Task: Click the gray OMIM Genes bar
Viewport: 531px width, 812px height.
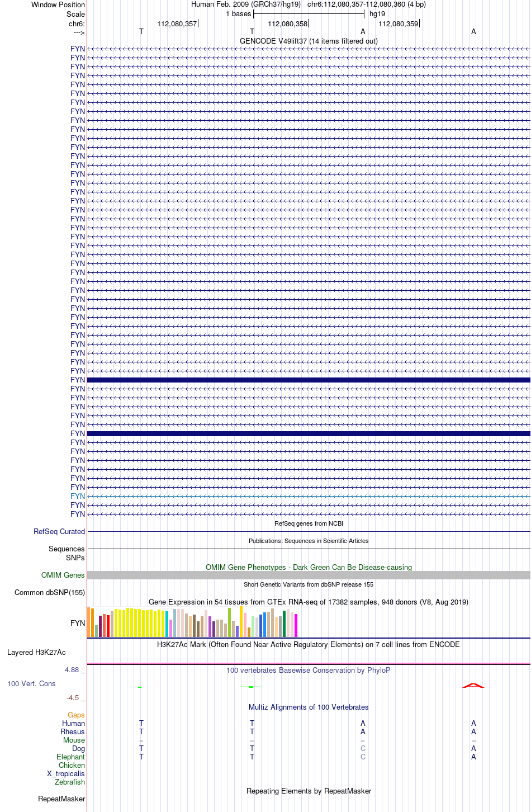Action: [309, 575]
